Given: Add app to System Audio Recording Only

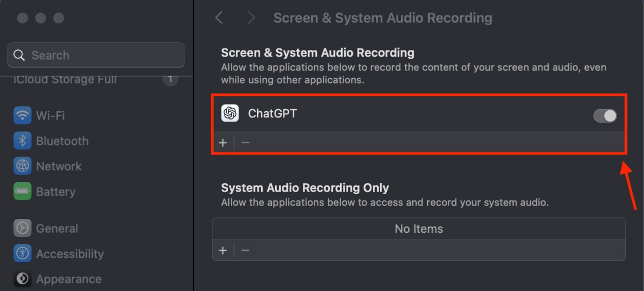Looking at the screenshot, I should pyautogui.click(x=223, y=250).
